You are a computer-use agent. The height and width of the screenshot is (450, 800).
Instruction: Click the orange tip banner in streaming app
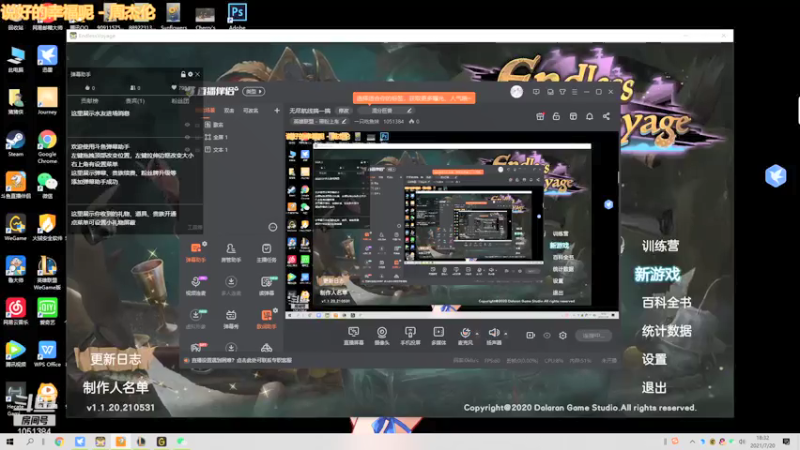[x=414, y=98]
